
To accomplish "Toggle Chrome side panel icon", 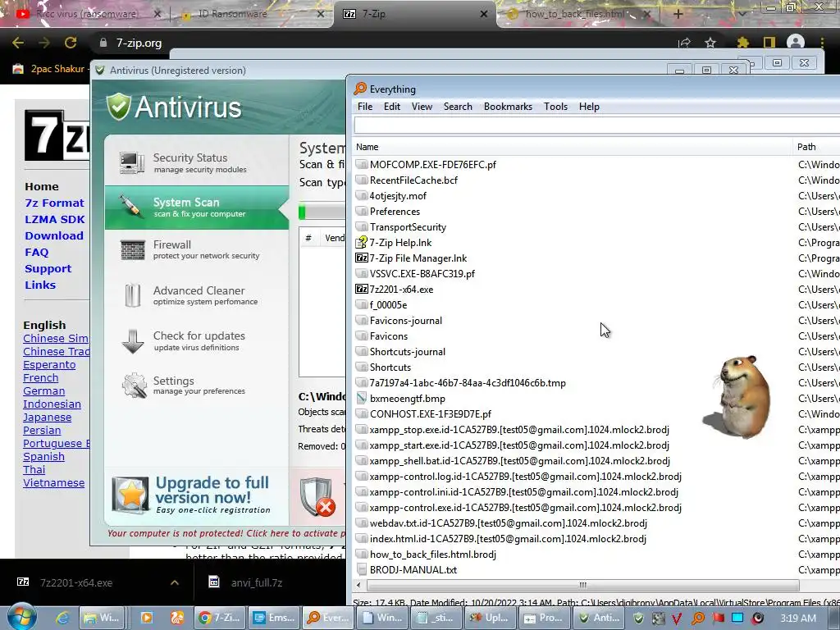I will tap(769, 43).
